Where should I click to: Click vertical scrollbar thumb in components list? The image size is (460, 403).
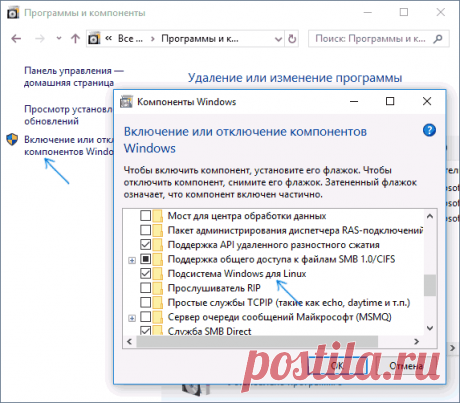pyautogui.click(x=430, y=285)
